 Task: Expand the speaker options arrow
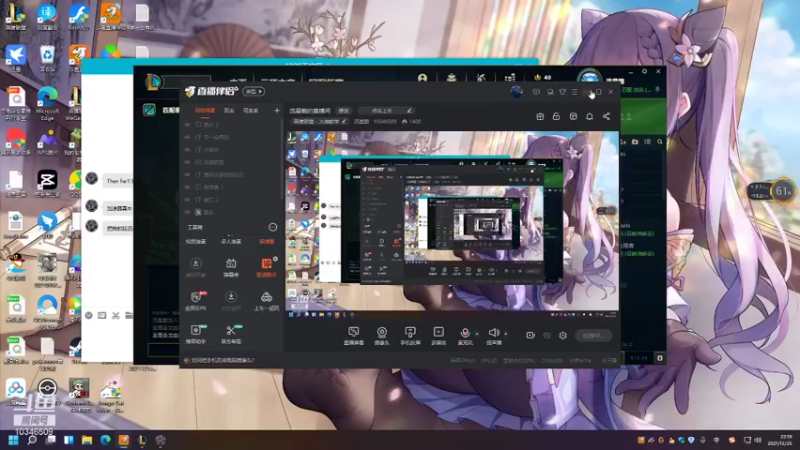click(506, 334)
